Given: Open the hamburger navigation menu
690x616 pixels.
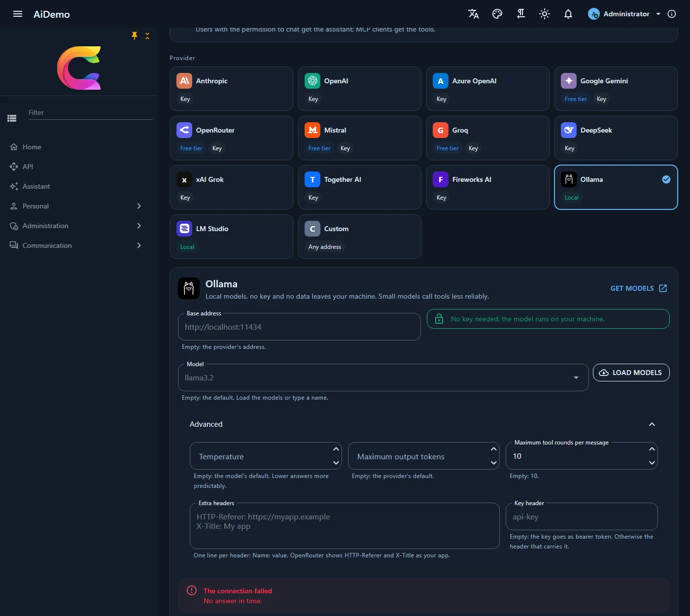Looking at the screenshot, I should (x=18, y=14).
